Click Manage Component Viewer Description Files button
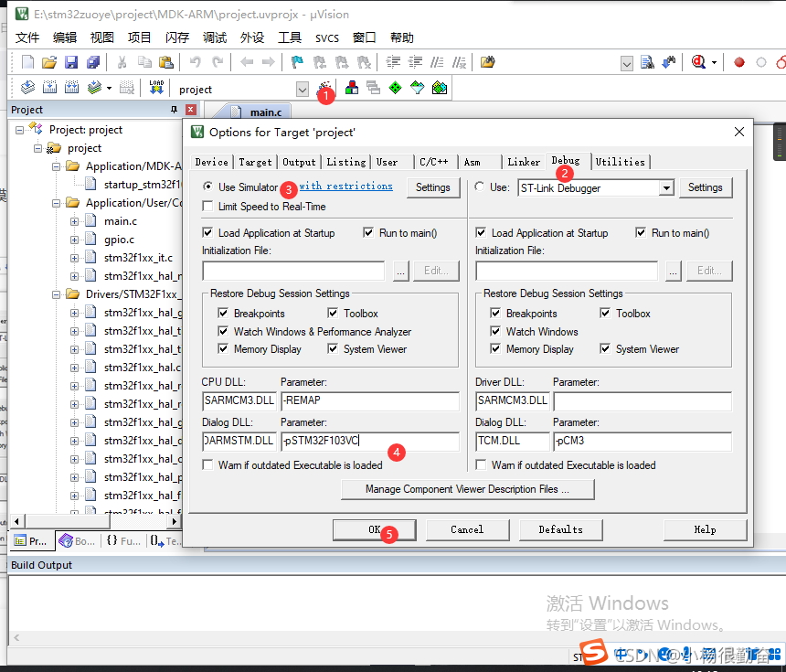This screenshot has height=672, width=786. (x=467, y=489)
